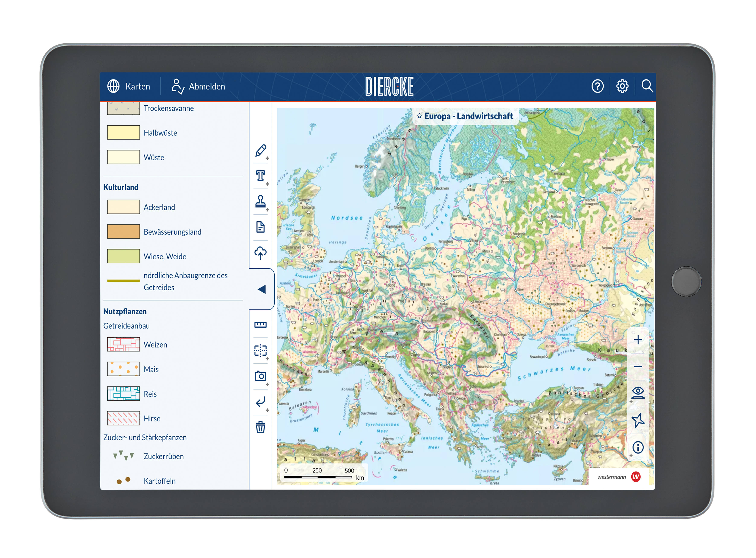Select the pencil drawing tool

click(x=261, y=151)
